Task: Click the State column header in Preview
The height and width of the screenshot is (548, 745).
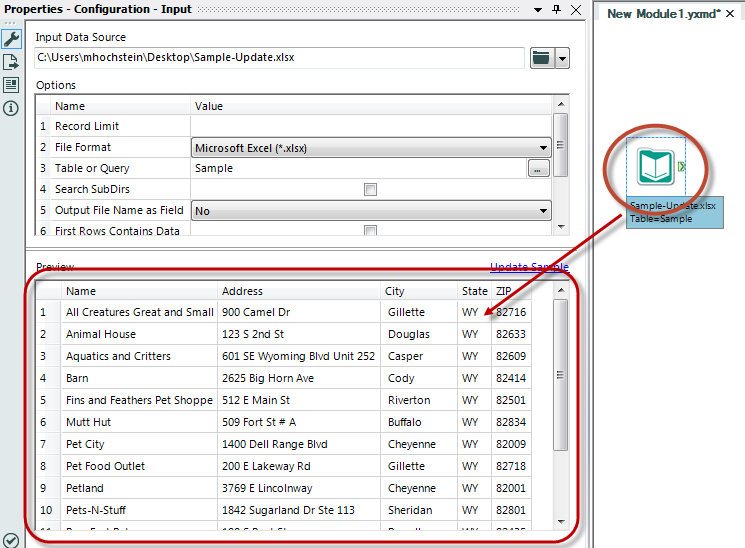Action: (x=474, y=291)
